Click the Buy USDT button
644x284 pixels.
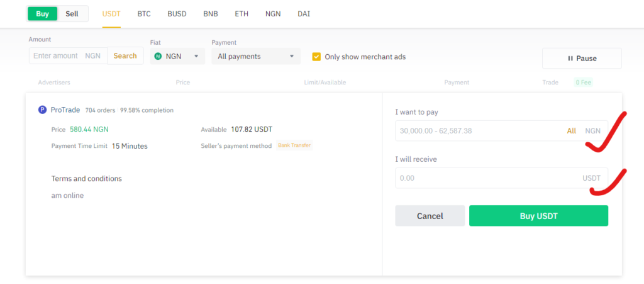click(539, 216)
